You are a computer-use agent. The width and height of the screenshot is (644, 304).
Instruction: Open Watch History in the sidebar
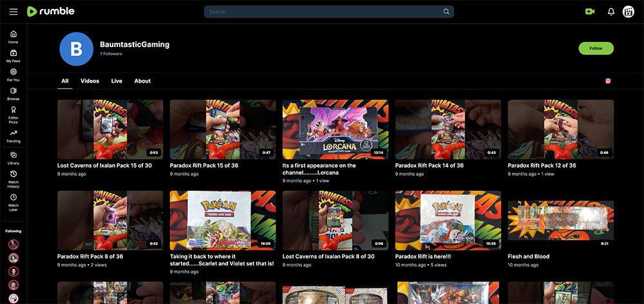click(x=13, y=180)
